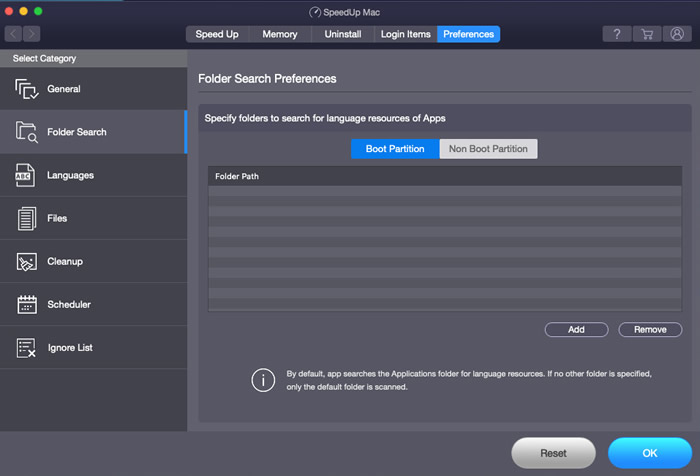Open the General category label
Screen dimensions: 700x476
point(64,89)
